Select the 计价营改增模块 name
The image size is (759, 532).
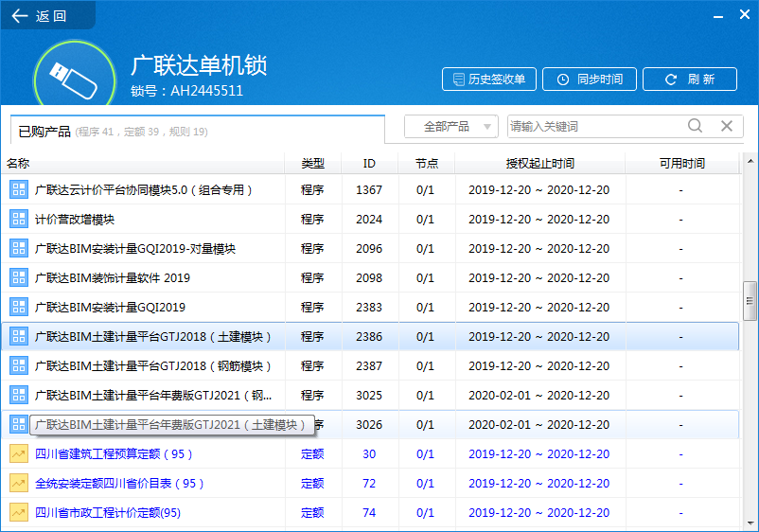75,220
